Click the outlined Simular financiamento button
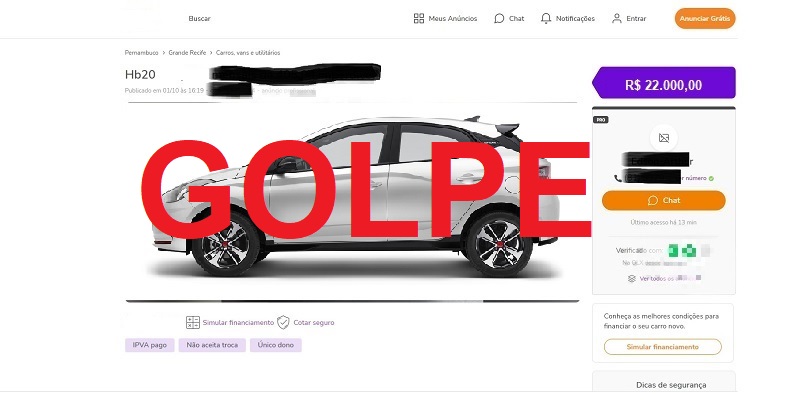Viewport: 799px width, 405px height. point(662,347)
